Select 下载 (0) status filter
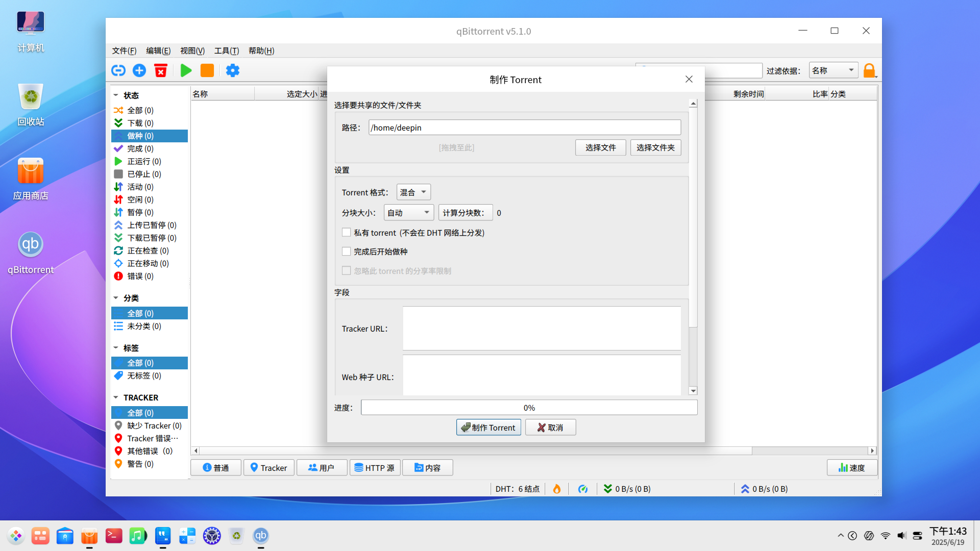 point(150,123)
